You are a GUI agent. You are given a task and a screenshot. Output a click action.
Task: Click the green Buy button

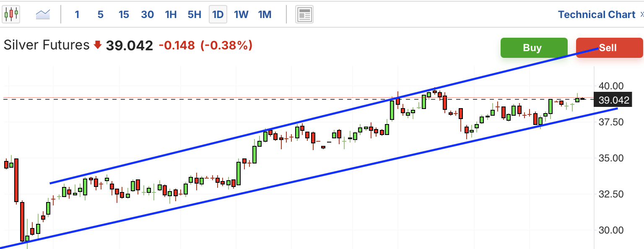(534, 48)
